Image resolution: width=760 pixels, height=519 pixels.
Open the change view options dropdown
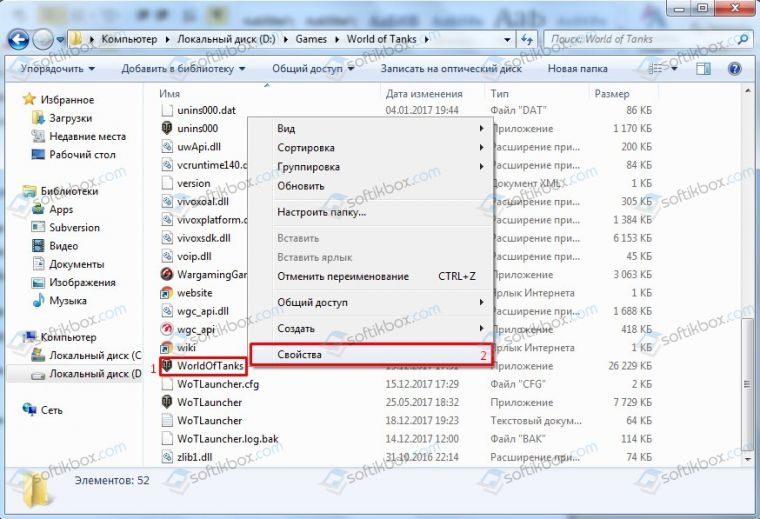click(x=676, y=69)
